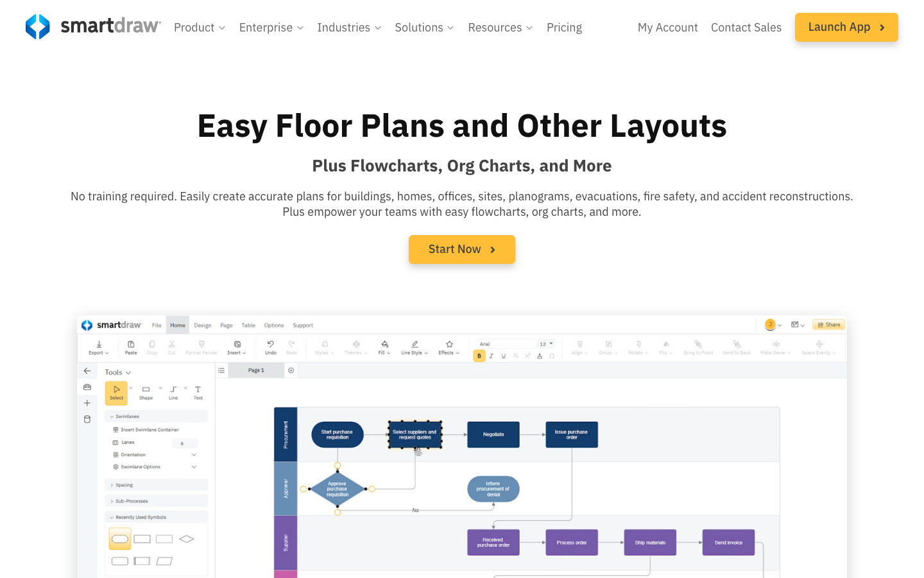Toggle Underline formatting button
924x578 pixels.
coord(503,356)
